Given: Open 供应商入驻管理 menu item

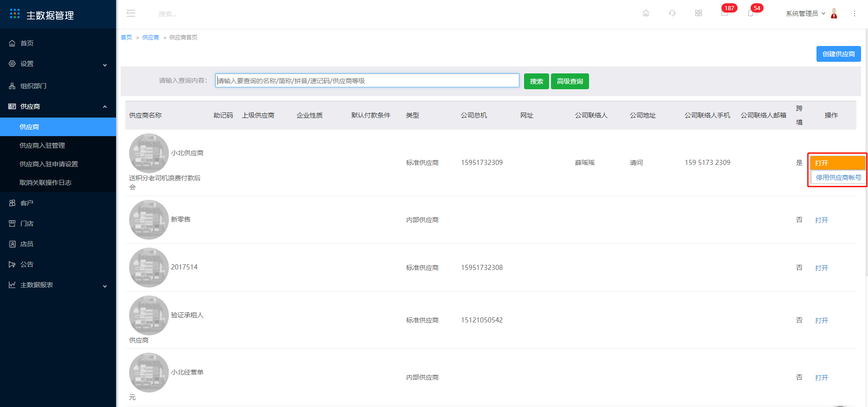Looking at the screenshot, I should point(58,145).
